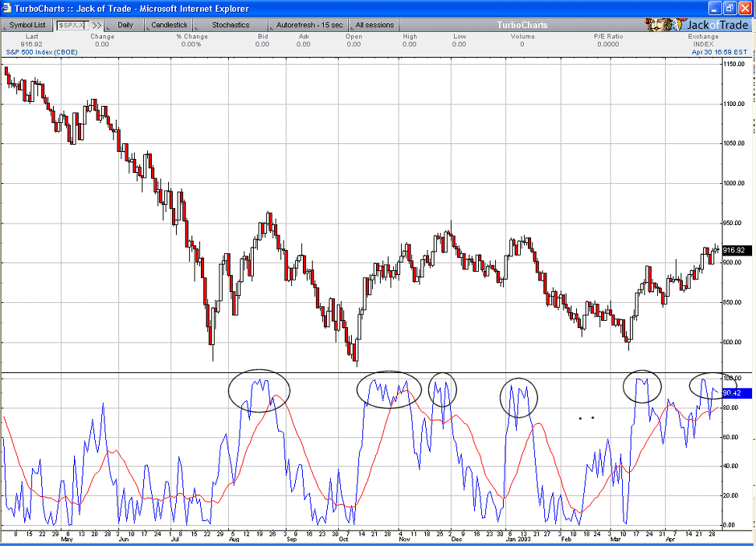Screen dimensions: 756x546
Task: Click the 20.00 stochastics axis label
Action: [730, 496]
